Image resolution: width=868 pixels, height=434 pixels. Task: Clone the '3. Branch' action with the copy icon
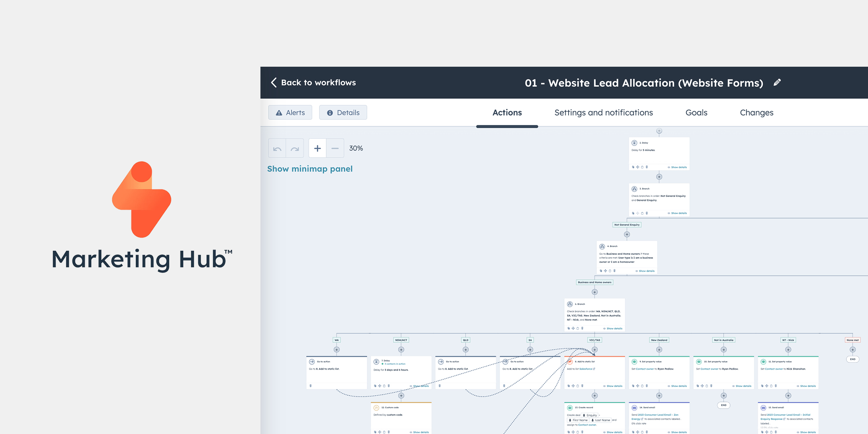(x=633, y=213)
